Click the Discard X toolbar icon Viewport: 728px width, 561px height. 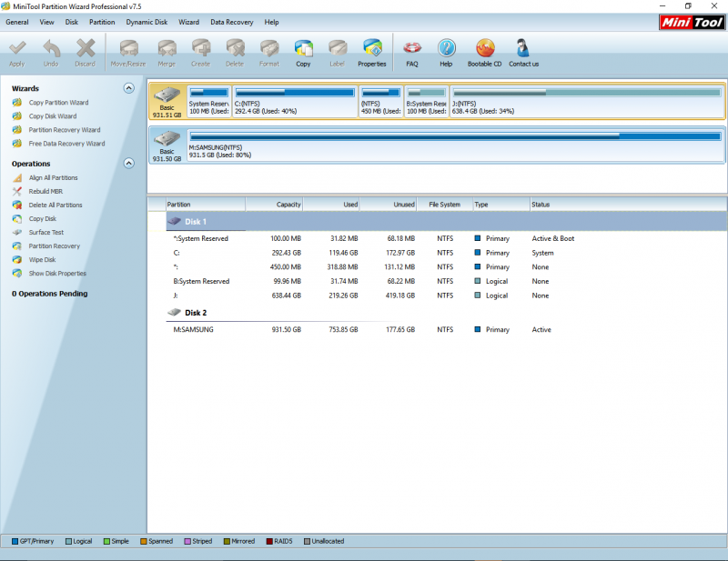[x=86, y=48]
